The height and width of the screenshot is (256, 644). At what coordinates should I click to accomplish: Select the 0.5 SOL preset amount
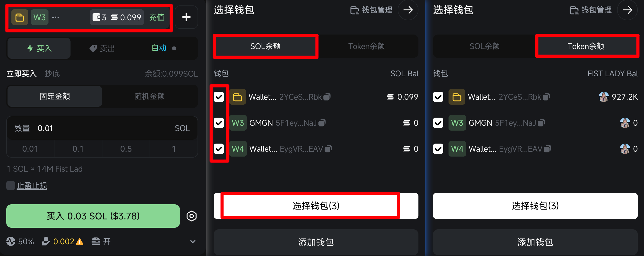click(126, 149)
